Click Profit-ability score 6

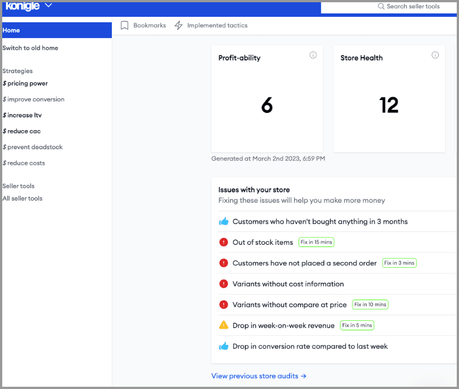pyautogui.click(x=267, y=105)
